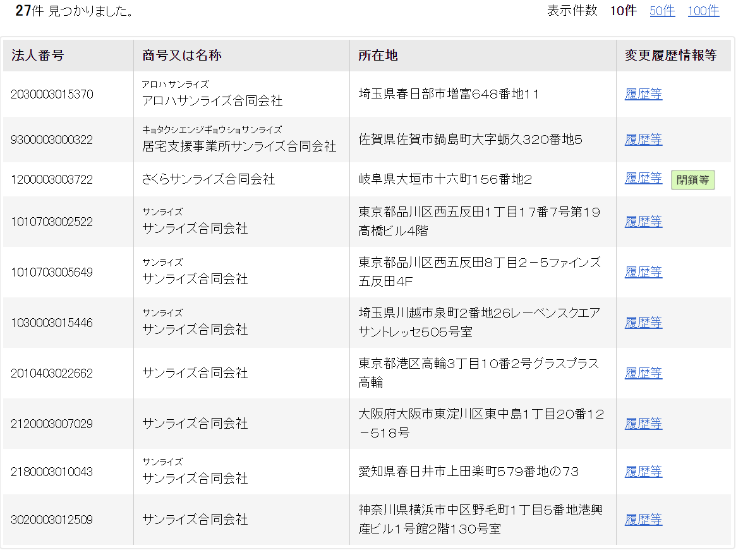The height and width of the screenshot is (560, 743).
Task: Select corporate number 1030003015446
Action: tap(52, 323)
